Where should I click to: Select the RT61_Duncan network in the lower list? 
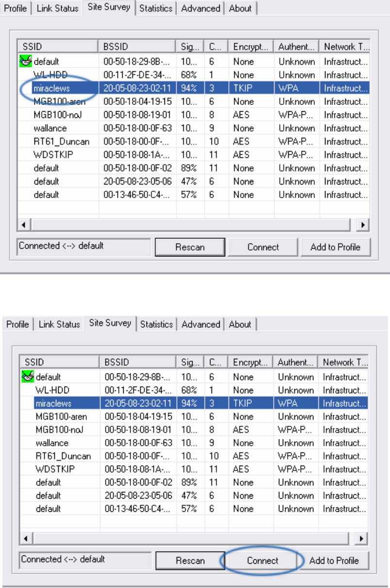63,456
